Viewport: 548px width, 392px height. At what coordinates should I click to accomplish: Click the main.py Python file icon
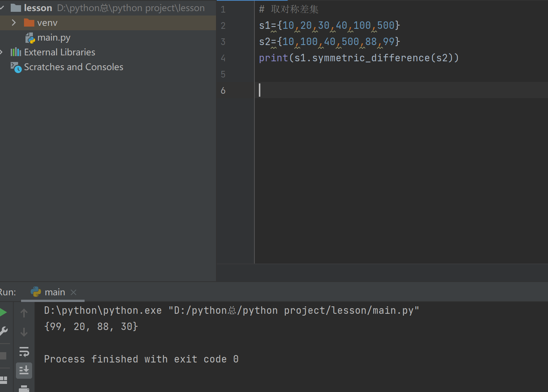(30, 38)
